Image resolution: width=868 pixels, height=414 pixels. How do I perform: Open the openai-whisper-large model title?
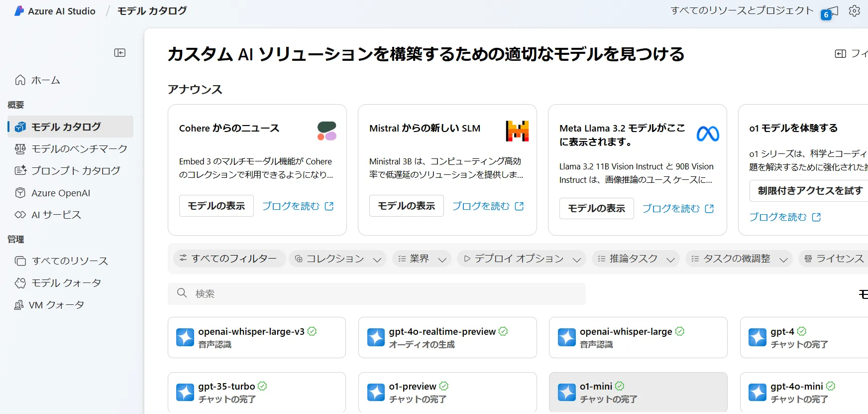pos(626,331)
